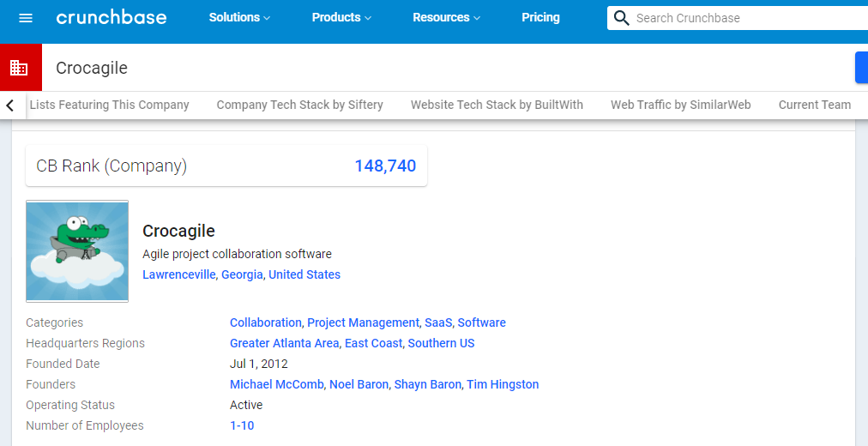Expand the Products dropdown menu

tap(341, 18)
